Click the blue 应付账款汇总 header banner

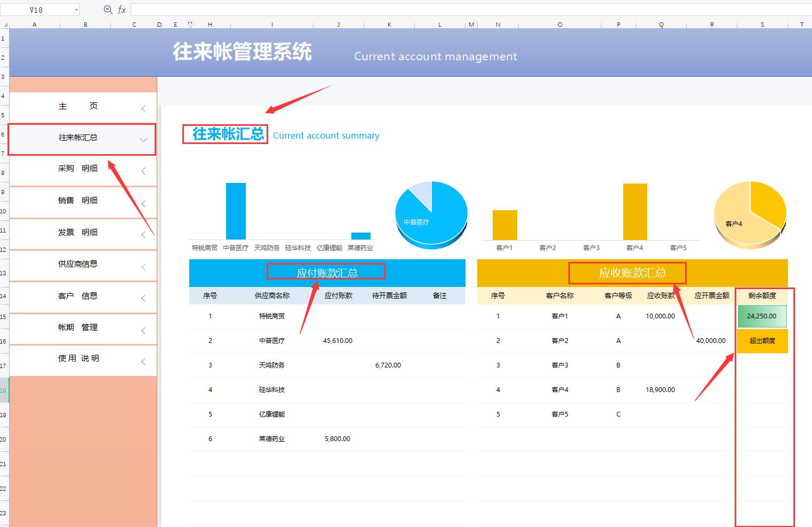[x=326, y=272]
